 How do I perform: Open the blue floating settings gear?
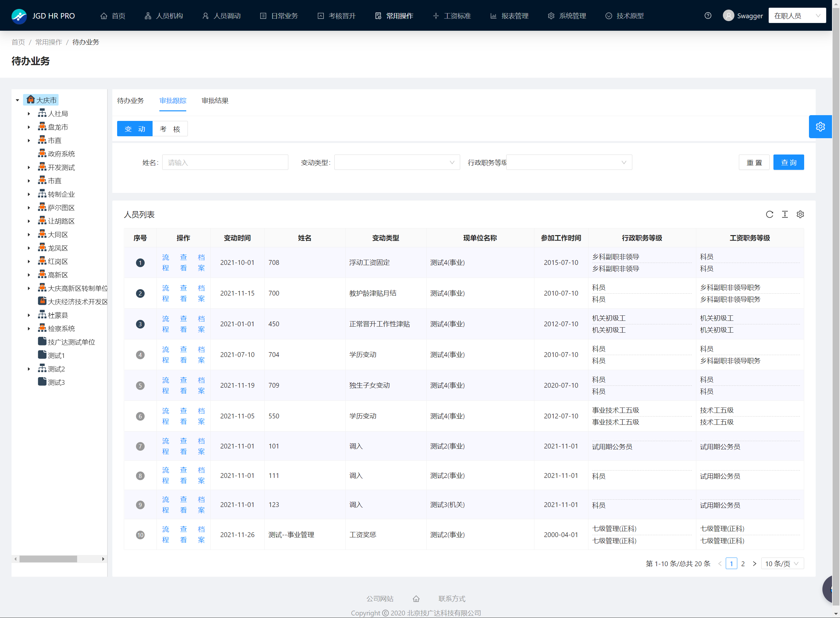tap(820, 127)
